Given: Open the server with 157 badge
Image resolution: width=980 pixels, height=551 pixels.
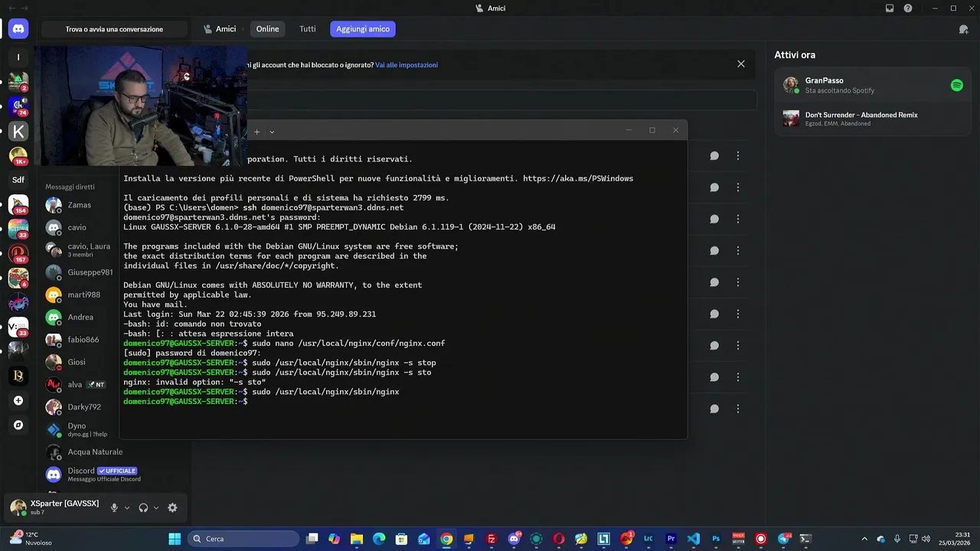Looking at the screenshot, I should click(x=18, y=253).
